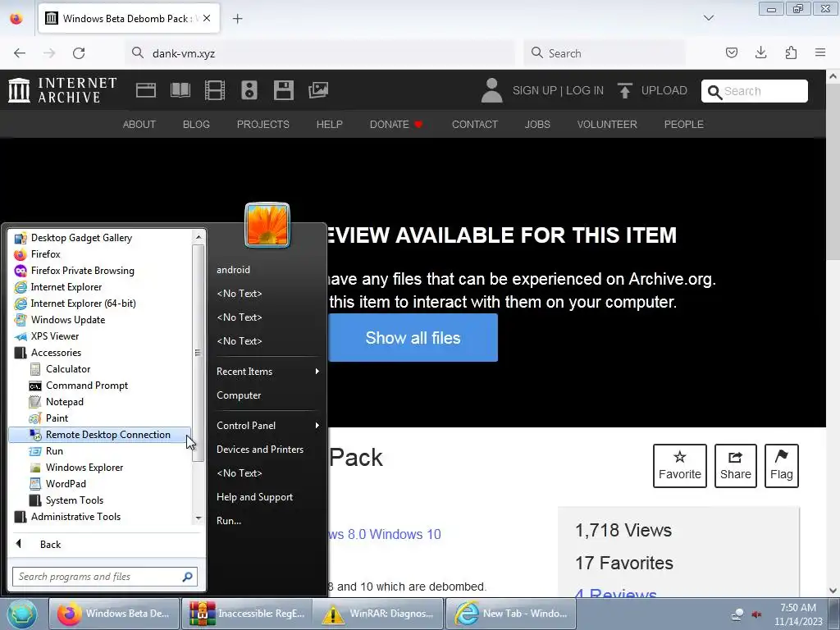Screen dimensions: 840x630
Task: Click the muted volume tray icon
Action: 756,614
